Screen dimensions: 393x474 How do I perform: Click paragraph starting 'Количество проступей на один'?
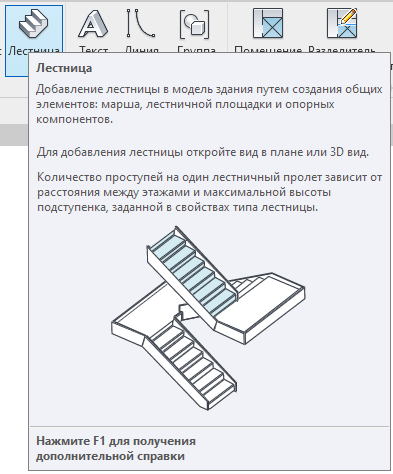coord(209,192)
